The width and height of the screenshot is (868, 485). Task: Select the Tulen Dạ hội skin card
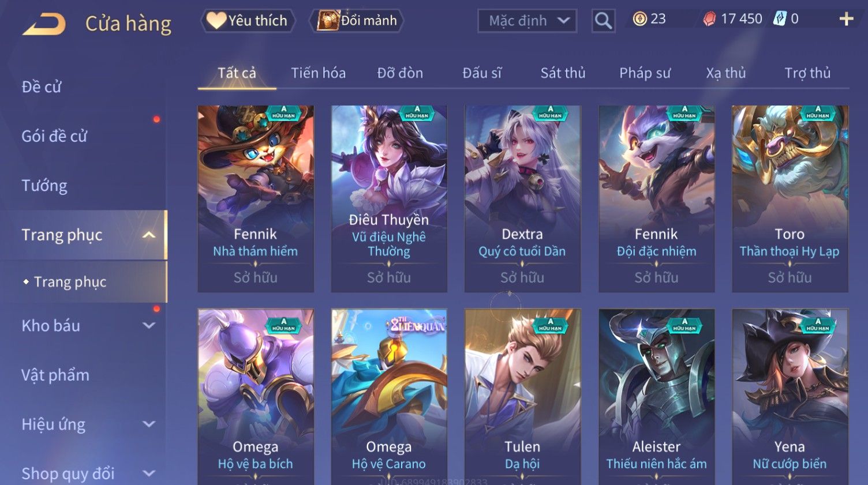(x=522, y=397)
